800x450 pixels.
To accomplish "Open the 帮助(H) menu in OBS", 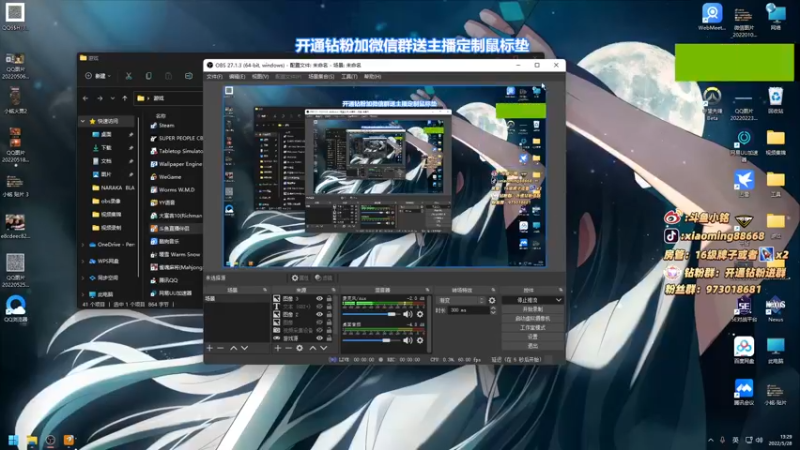I will [372, 77].
